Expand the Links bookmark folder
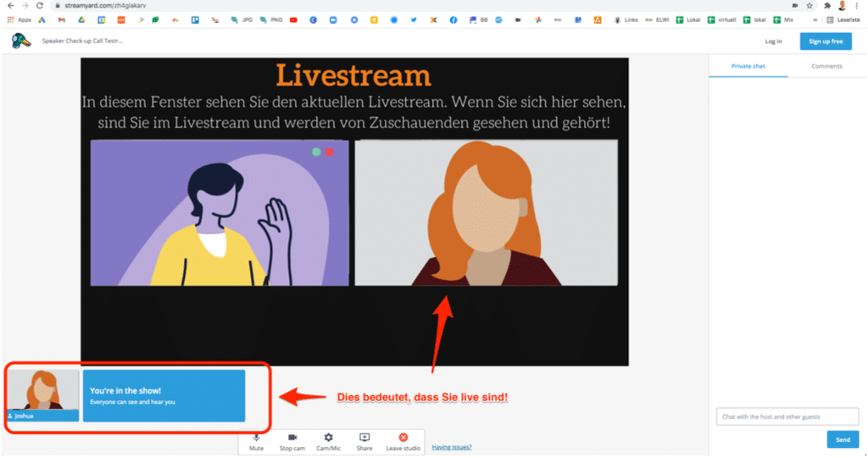Image resolution: width=868 pixels, height=458 pixels. point(626,20)
